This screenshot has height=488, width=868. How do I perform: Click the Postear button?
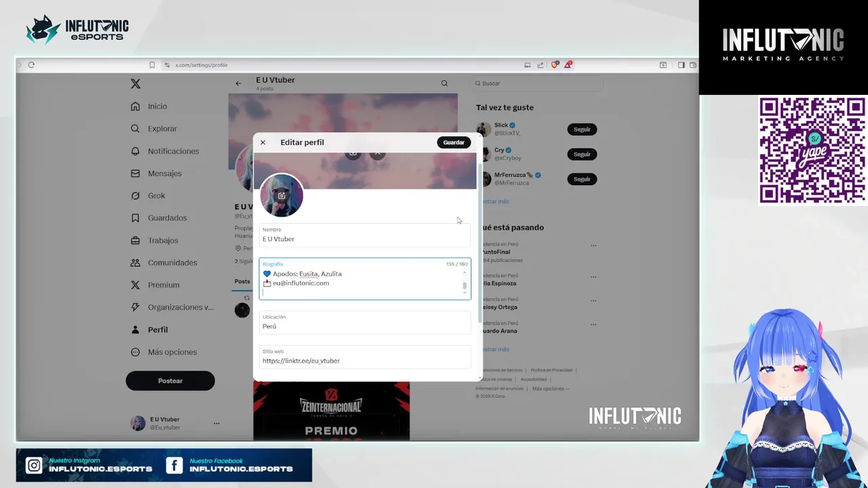point(170,381)
